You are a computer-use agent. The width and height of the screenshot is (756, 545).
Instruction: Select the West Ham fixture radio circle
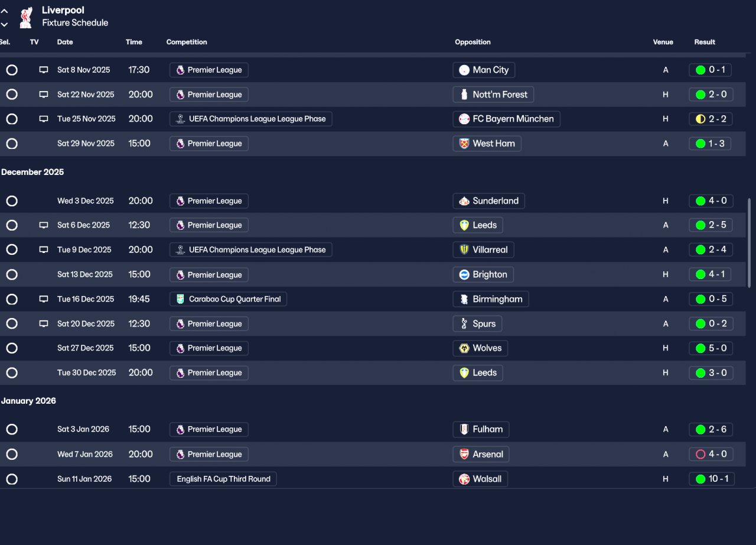click(12, 144)
